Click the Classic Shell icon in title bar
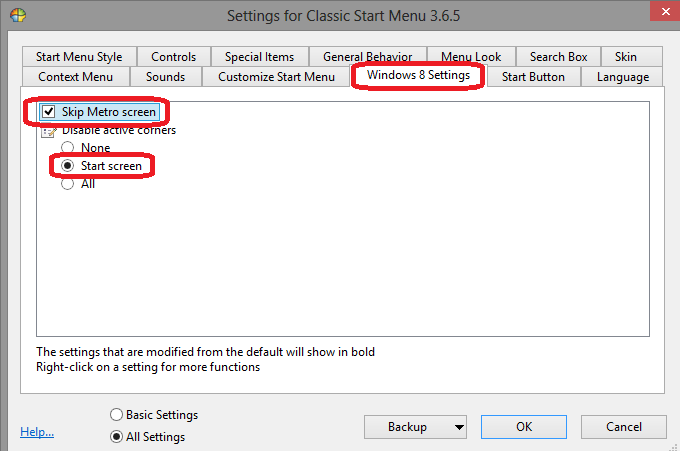The width and height of the screenshot is (680, 451). (x=18, y=15)
